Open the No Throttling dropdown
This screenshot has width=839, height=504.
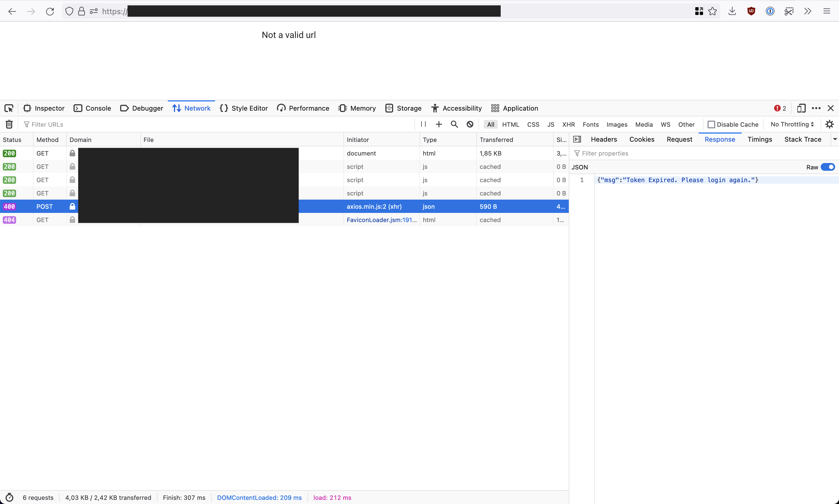click(x=792, y=124)
